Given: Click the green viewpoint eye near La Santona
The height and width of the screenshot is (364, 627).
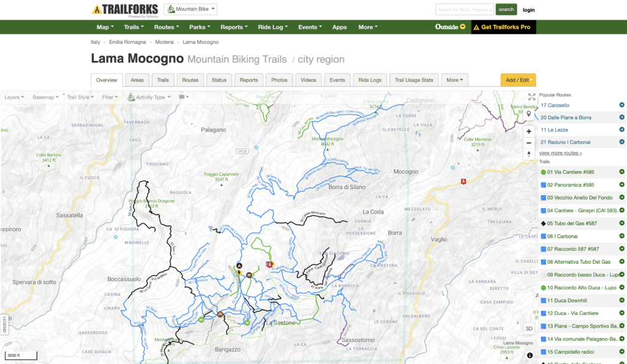Looking at the screenshot, I should [x=247, y=322].
